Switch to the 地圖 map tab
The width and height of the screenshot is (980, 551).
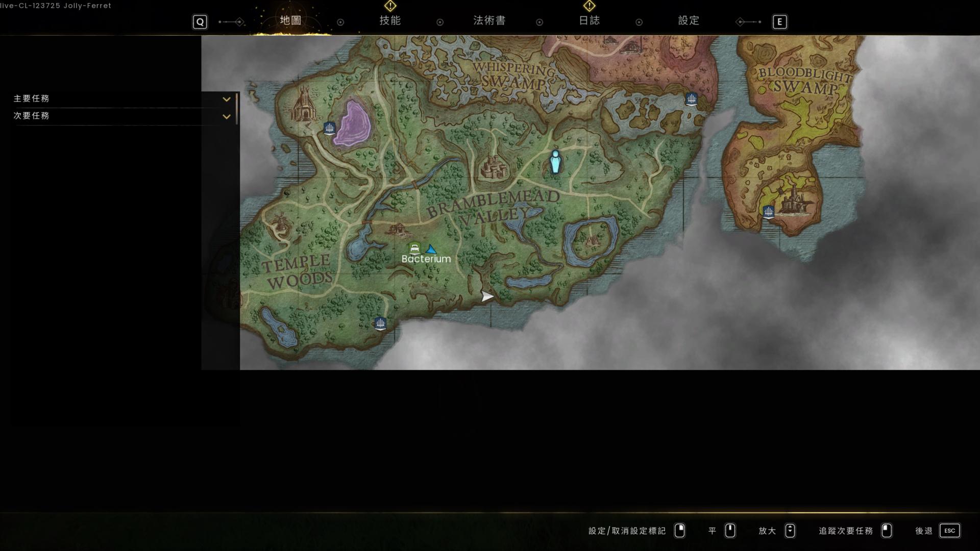coord(290,20)
